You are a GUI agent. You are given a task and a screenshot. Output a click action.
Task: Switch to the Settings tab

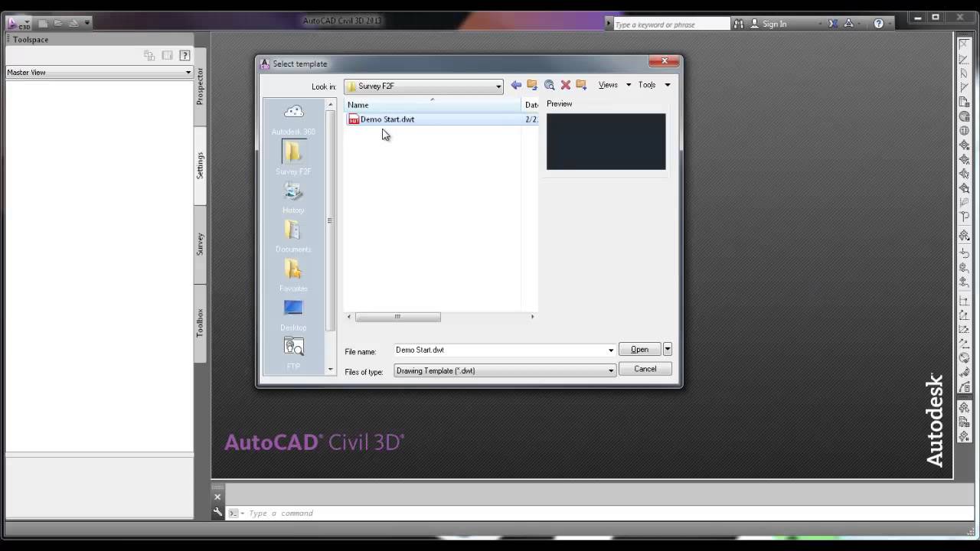pyautogui.click(x=200, y=165)
